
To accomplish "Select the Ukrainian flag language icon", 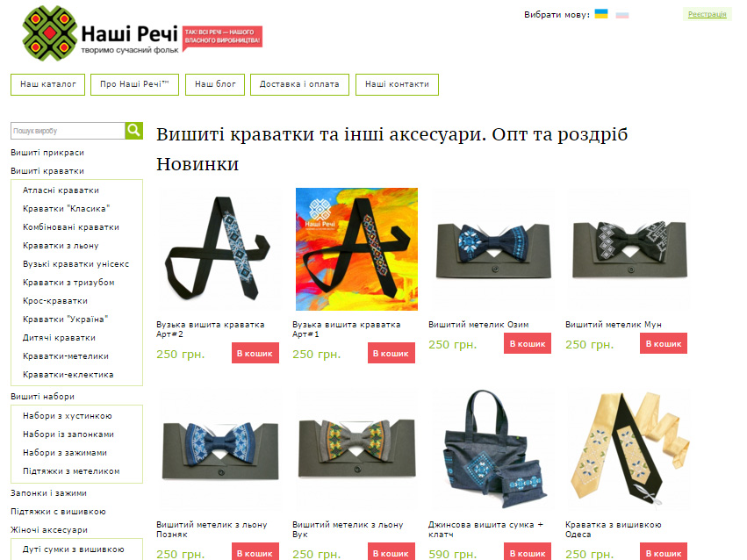I will [x=601, y=14].
